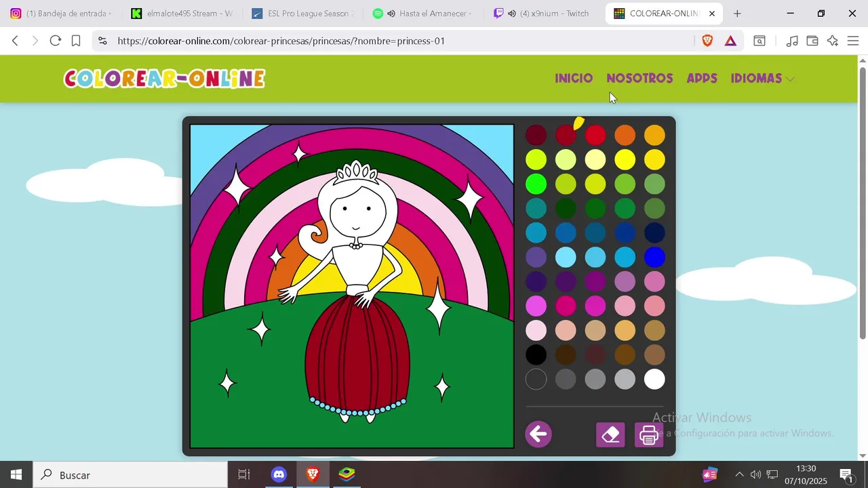This screenshot has height=488, width=868.
Task: Click the page vertical scrollbar
Action: [863, 203]
